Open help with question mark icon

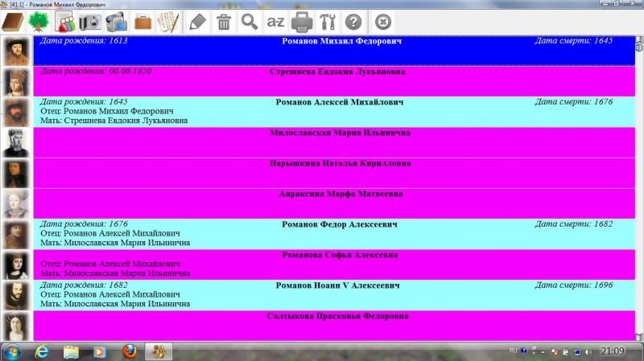point(353,22)
